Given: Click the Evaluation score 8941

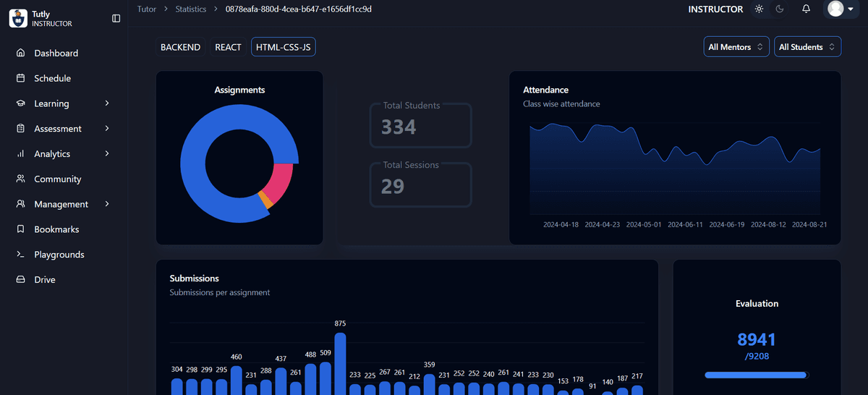Looking at the screenshot, I should [757, 339].
